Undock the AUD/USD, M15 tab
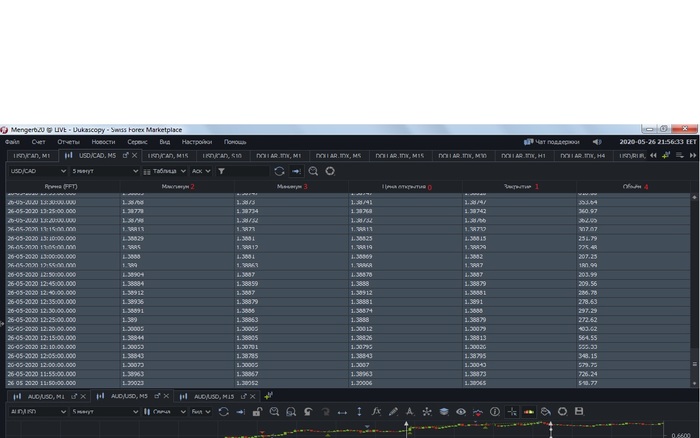The width and height of the screenshot is (700, 438). (244, 396)
